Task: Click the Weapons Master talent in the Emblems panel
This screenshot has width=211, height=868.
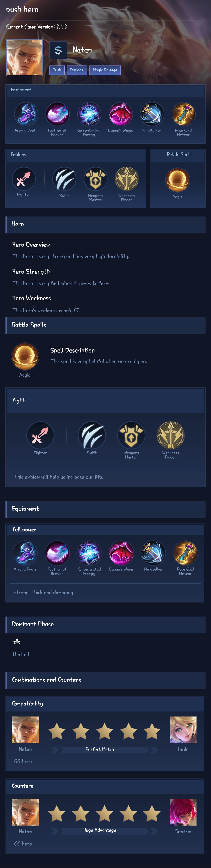Action: click(95, 179)
